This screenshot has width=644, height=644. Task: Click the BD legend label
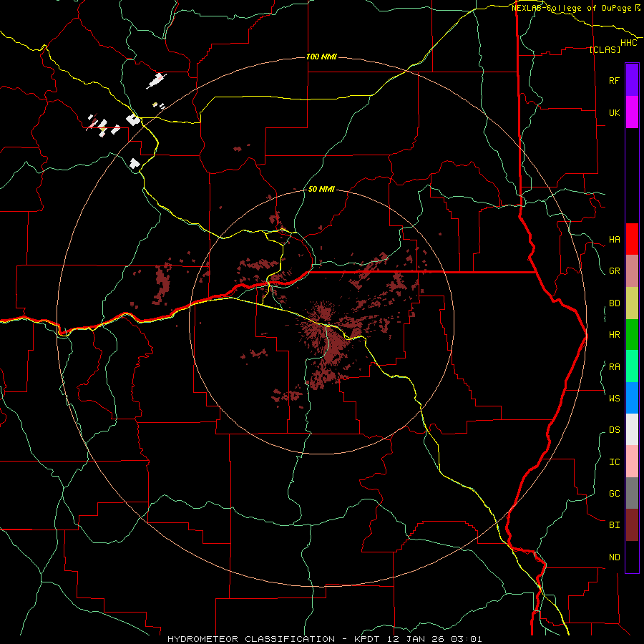point(614,303)
